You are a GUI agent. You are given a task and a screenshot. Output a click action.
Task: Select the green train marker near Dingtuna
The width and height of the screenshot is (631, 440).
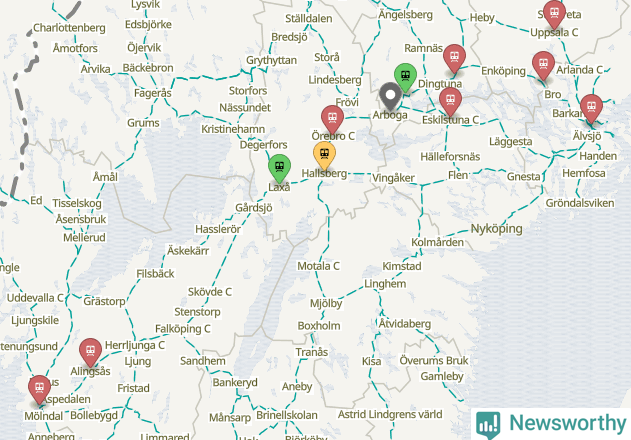pyautogui.click(x=405, y=76)
